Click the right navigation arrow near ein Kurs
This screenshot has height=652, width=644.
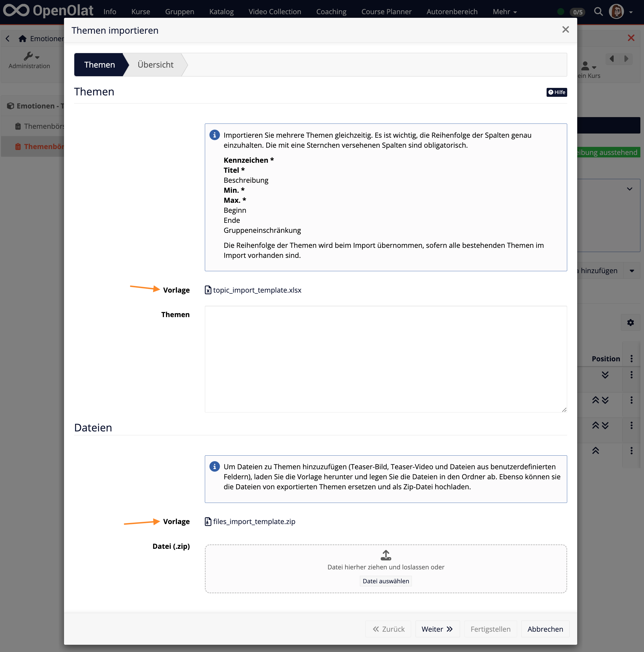pos(626,59)
